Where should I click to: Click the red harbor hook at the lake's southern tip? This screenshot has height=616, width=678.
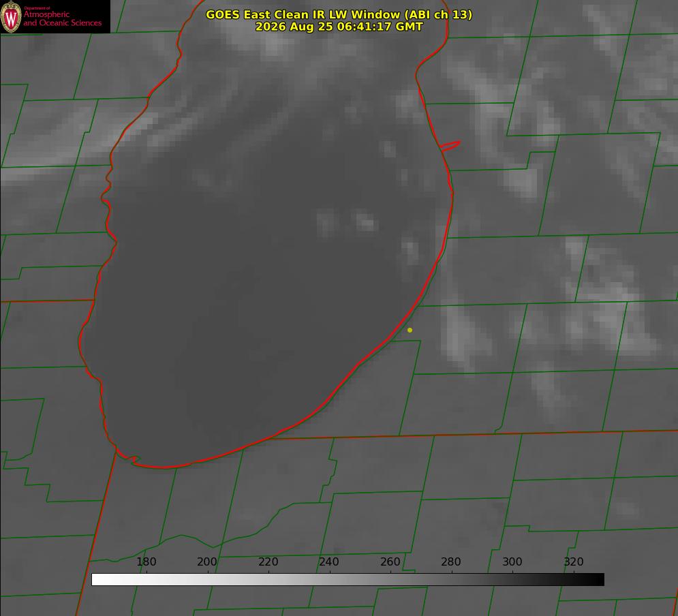click(x=128, y=458)
